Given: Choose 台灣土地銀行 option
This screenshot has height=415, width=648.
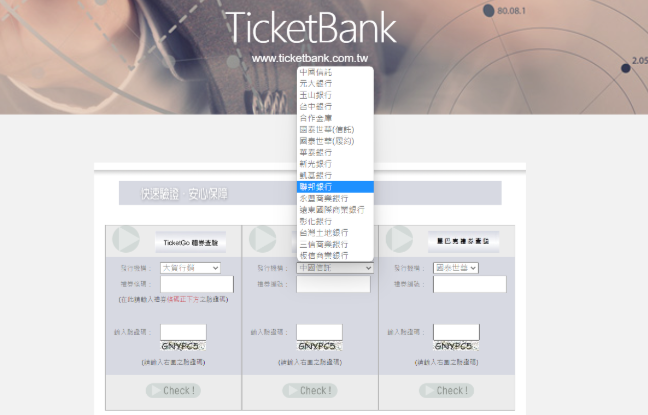Looking at the screenshot, I should (335, 233).
